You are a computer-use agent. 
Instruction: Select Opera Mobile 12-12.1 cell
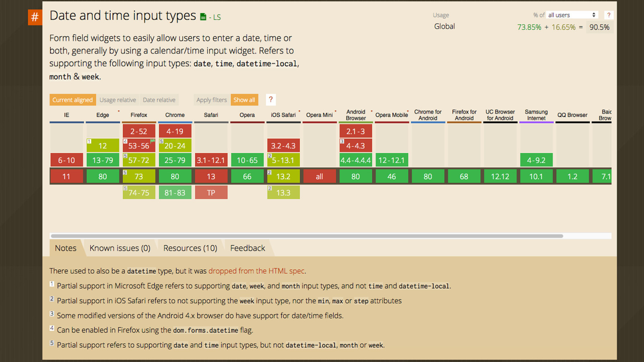tap(392, 160)
